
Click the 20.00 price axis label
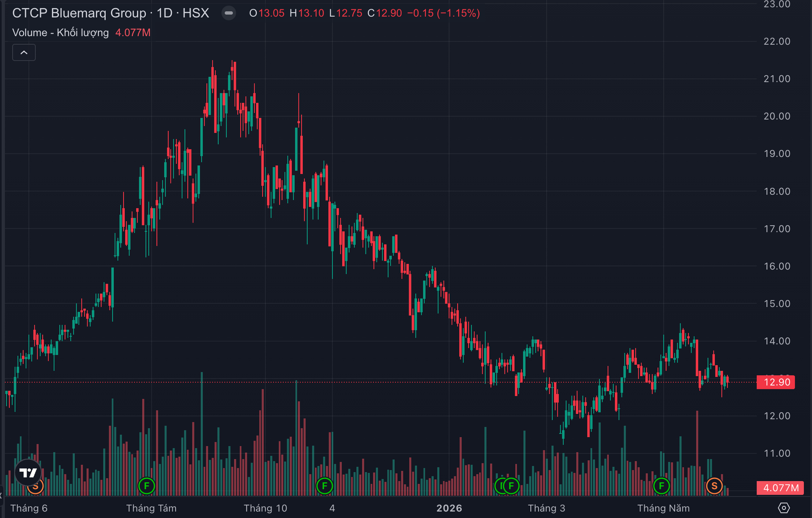click(777, 116)
